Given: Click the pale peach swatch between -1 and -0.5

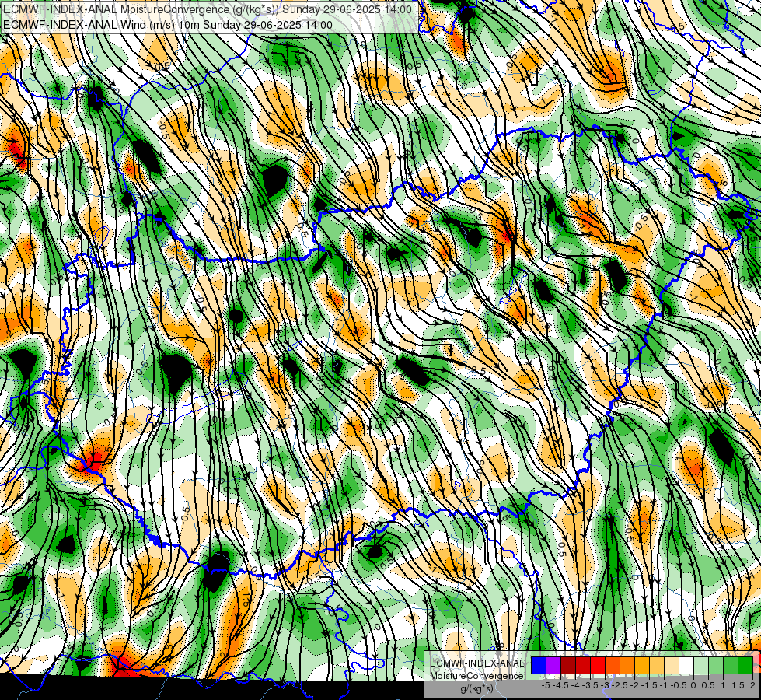Looking at the screenshot, I should coord(672,665).
